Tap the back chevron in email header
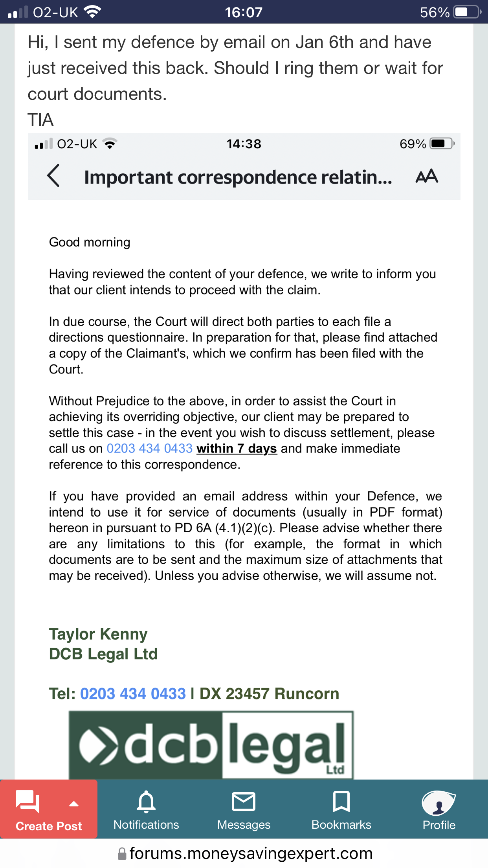Viewport: 488px width, 868px height. click(53, 176)
